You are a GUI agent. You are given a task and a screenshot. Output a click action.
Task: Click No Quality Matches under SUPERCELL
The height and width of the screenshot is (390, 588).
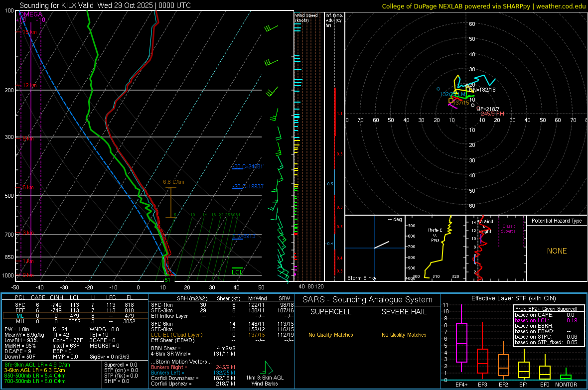pos(331,335)
